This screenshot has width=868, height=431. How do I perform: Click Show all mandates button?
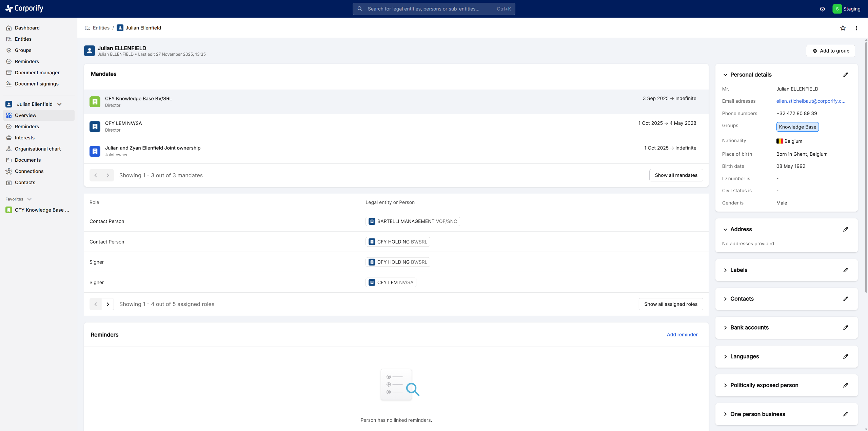click(x=676, y=175)
